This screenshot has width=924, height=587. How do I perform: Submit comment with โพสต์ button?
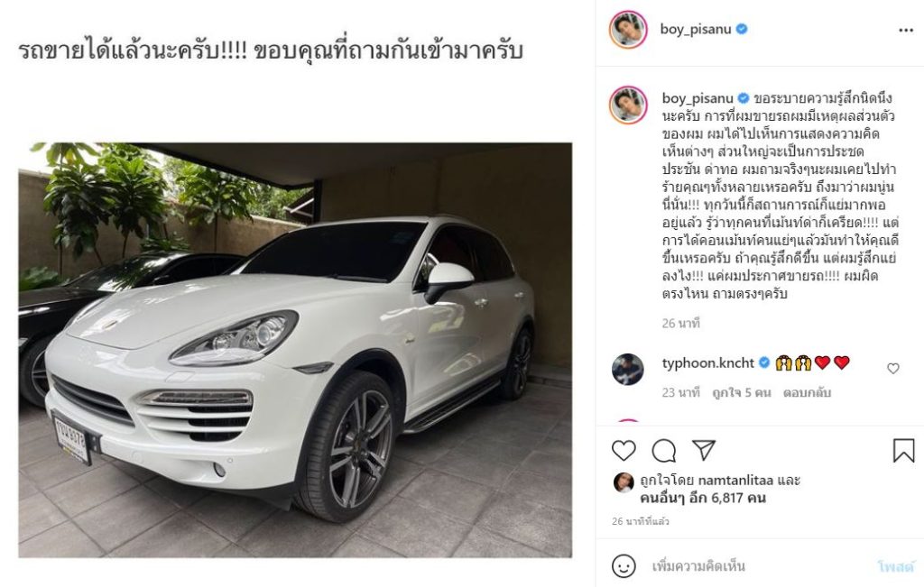coord(895,566)
